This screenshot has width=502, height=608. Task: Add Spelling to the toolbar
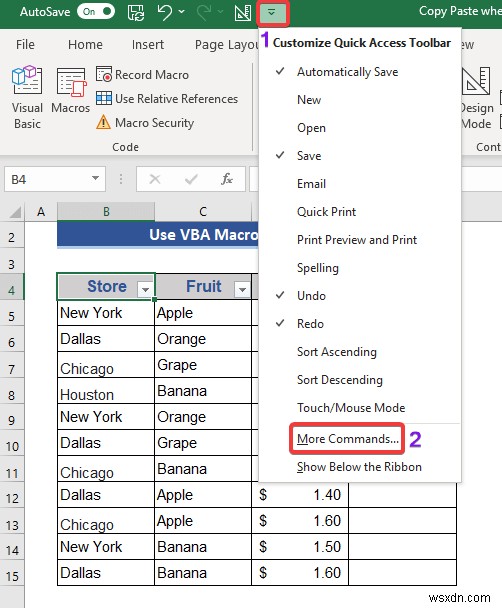click(x=360, y=268)
